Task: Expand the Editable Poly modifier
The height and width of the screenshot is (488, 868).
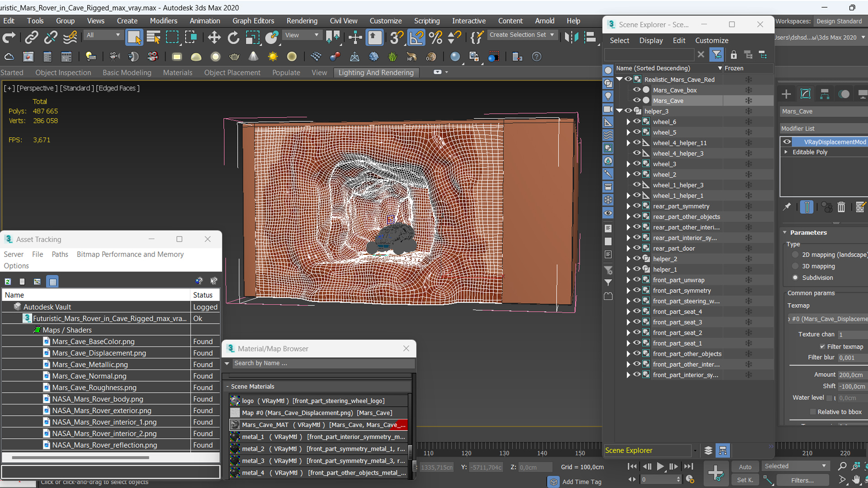Action: click(x=786, y=152)
